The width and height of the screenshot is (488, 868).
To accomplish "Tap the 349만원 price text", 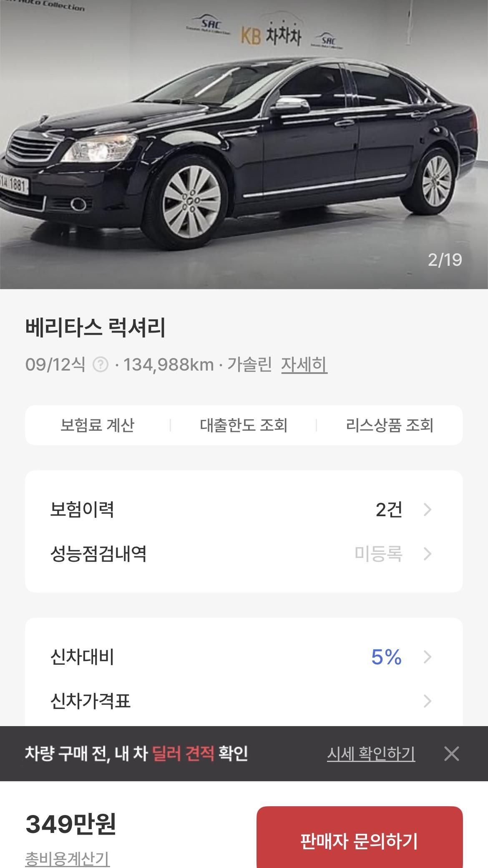I will pyautogui.click(x=71, y=824).
